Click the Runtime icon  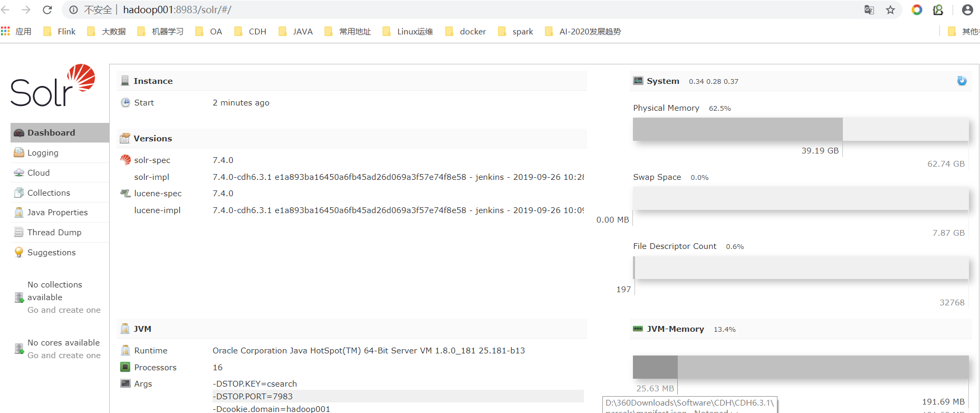pyautogui.click(x=126, y=350)
